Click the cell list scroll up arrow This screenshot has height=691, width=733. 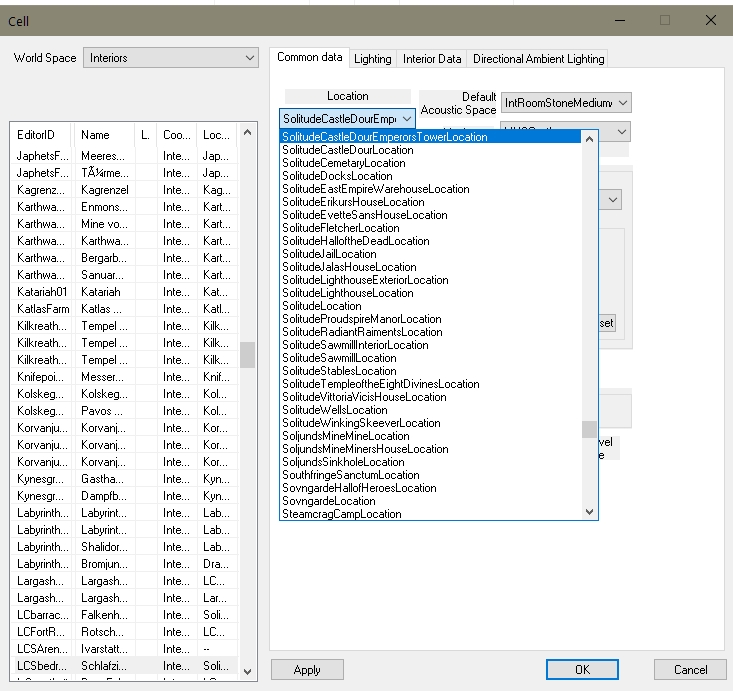pos(247,134)
